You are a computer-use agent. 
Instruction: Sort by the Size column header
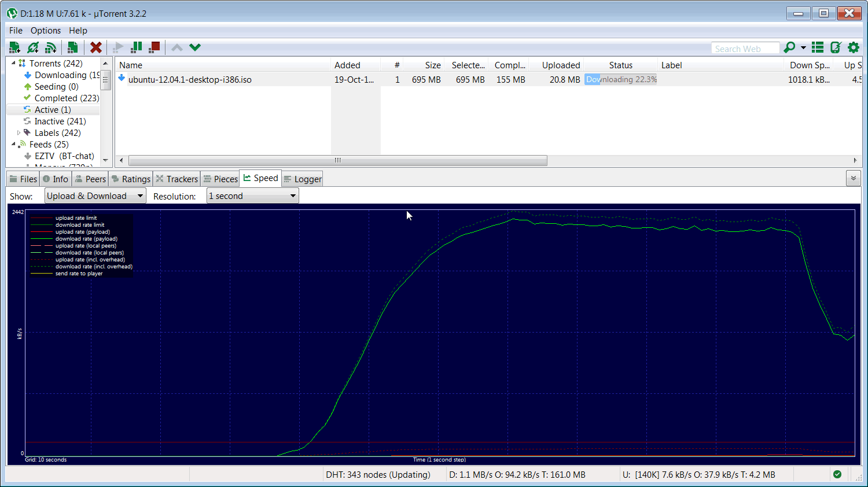coord(424,65)
